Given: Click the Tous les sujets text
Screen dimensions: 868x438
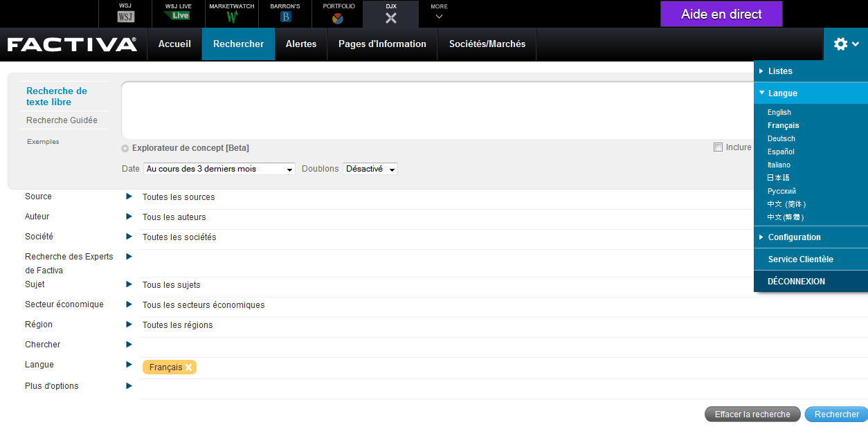Looking at the screenshot, I should [x=172, y=285].
